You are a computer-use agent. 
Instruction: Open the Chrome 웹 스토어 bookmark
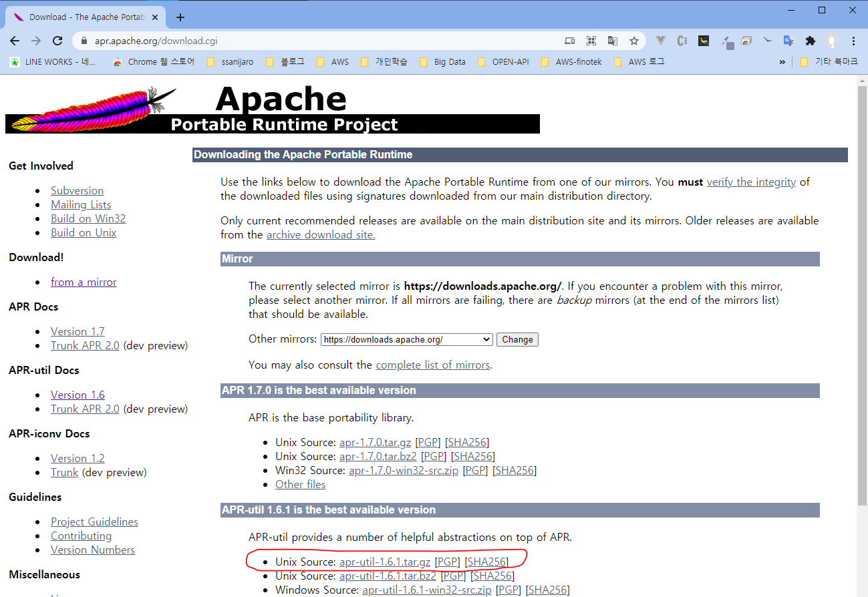coord(154,61)
